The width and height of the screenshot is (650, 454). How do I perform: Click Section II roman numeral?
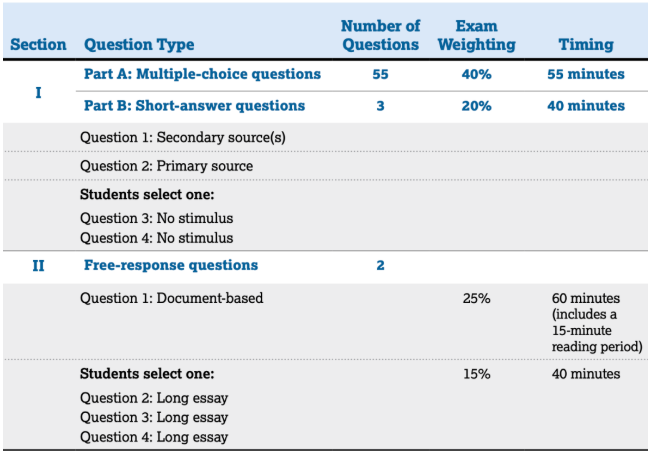click(38, 265)
